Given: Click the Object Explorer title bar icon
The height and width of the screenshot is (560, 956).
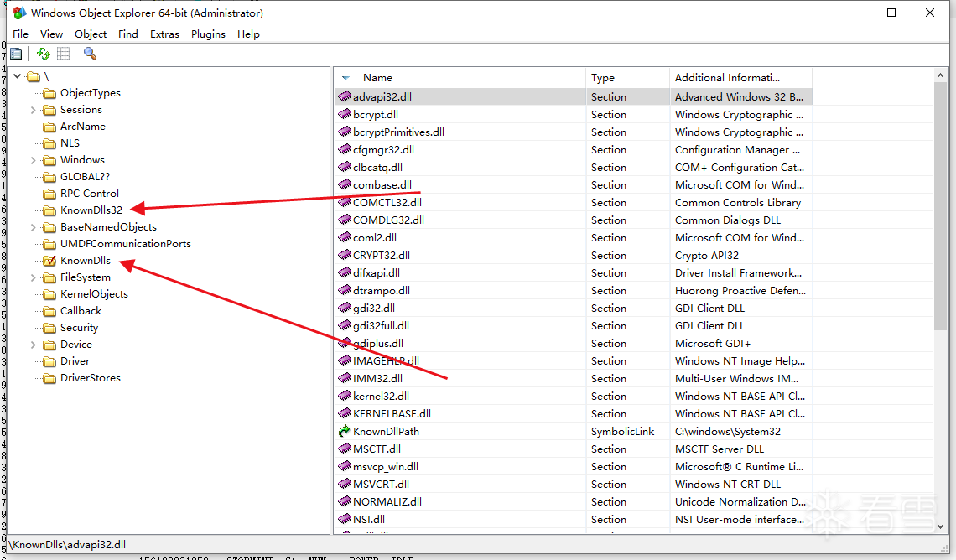Looking at the screenshot, I should coord(19,13).
